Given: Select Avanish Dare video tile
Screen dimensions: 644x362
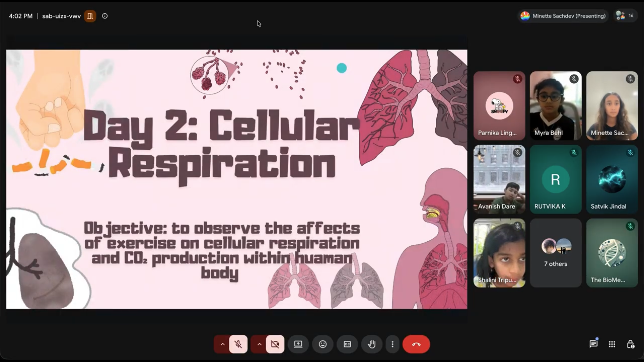Looking at the screenshot, I should click(499, 179).
